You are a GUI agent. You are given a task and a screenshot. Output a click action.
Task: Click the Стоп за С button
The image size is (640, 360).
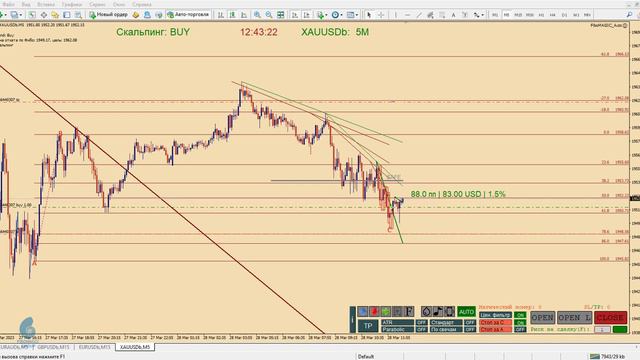[x=495, y=322]
